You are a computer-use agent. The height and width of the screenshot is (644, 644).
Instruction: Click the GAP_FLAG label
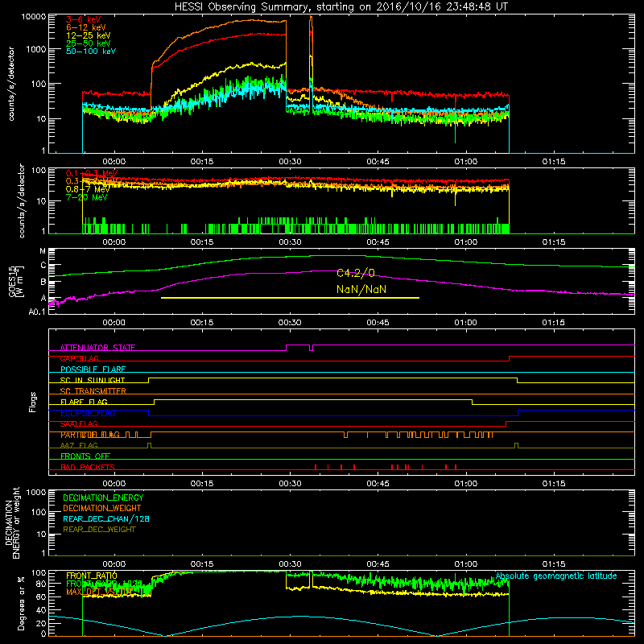pos(79,358)
